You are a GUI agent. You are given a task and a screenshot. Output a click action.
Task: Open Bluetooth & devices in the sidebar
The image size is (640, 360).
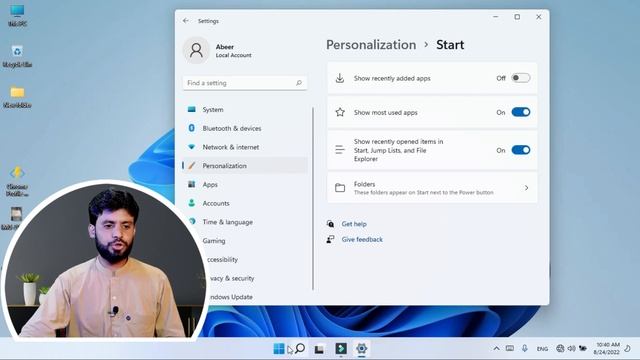245,128
